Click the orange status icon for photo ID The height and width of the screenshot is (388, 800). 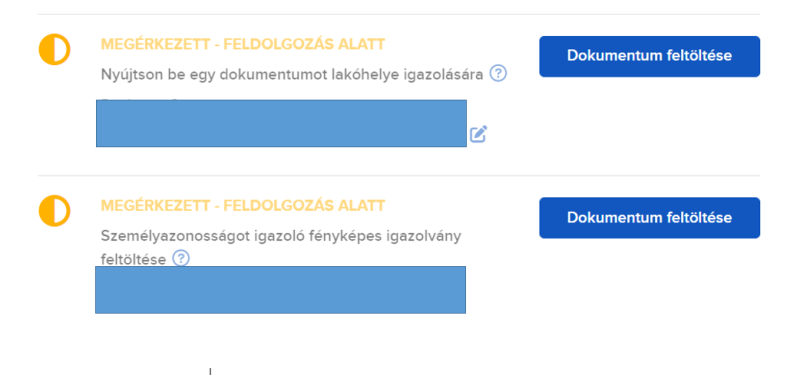(x=55, y=211)
